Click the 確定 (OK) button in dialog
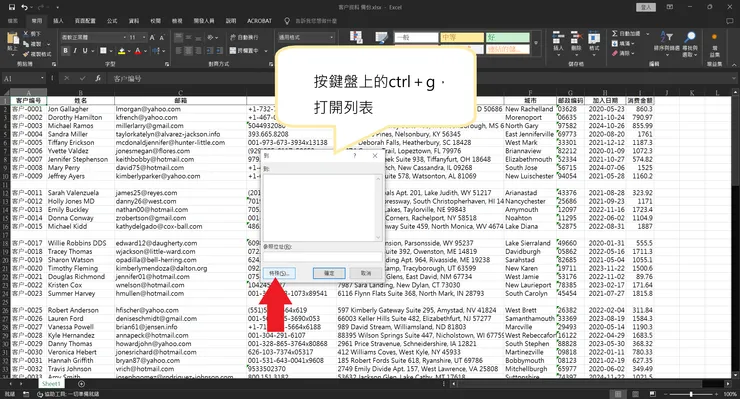 tap(329, 273)
